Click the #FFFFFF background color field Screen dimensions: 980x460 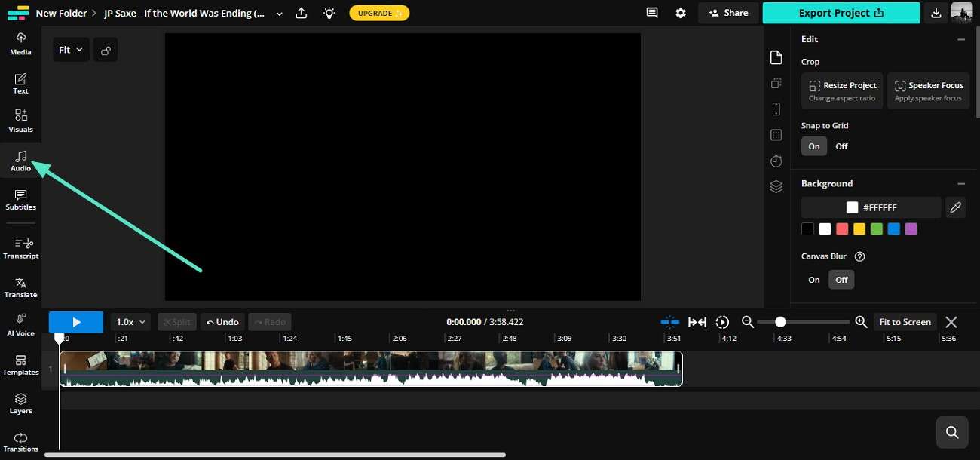click(x=871, y=207)
